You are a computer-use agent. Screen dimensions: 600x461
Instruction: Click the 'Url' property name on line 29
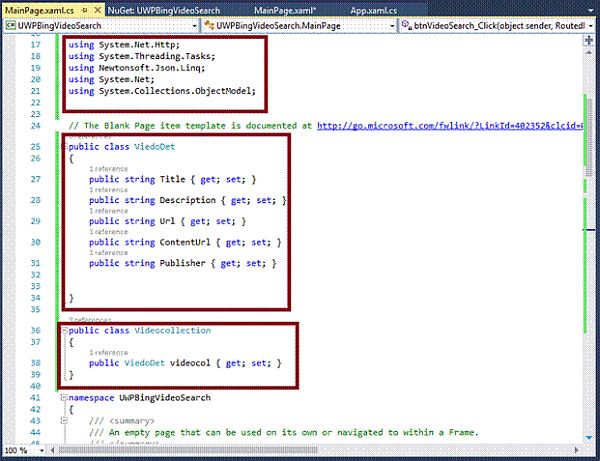167,221
